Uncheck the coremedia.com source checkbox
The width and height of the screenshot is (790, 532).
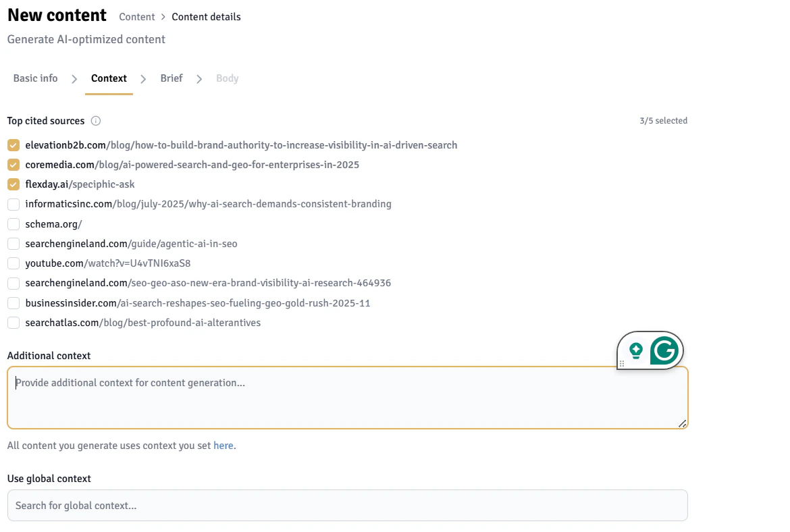pos(14,165)
